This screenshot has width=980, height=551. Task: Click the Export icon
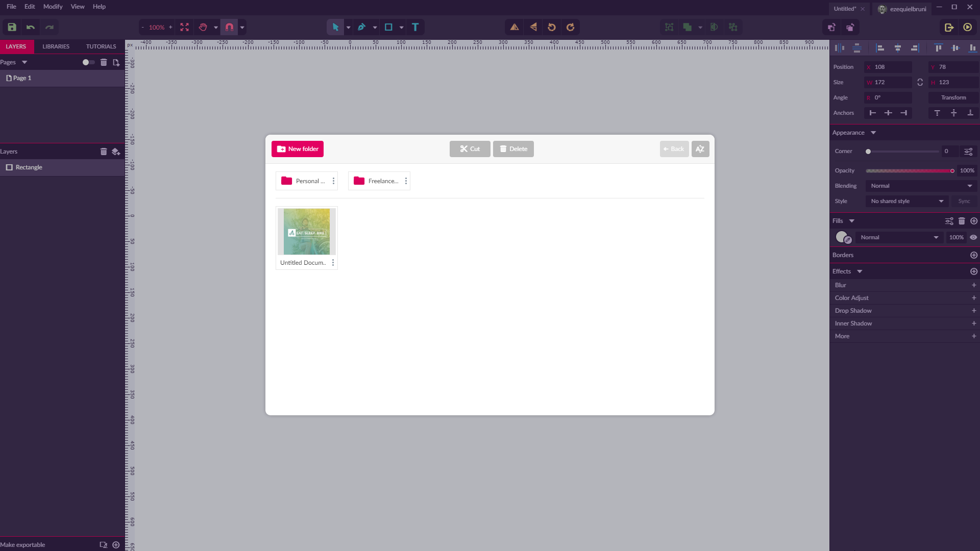pos(949,27)
